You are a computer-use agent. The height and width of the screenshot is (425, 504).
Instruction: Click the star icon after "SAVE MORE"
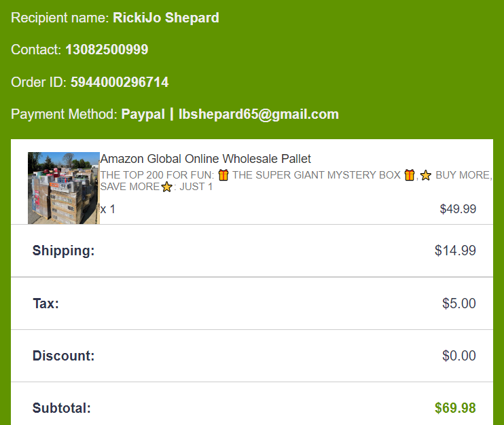[166, 187]
